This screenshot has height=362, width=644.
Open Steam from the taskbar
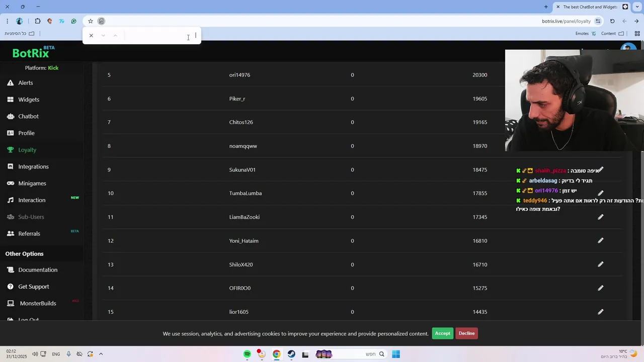(x=291, y=354)
